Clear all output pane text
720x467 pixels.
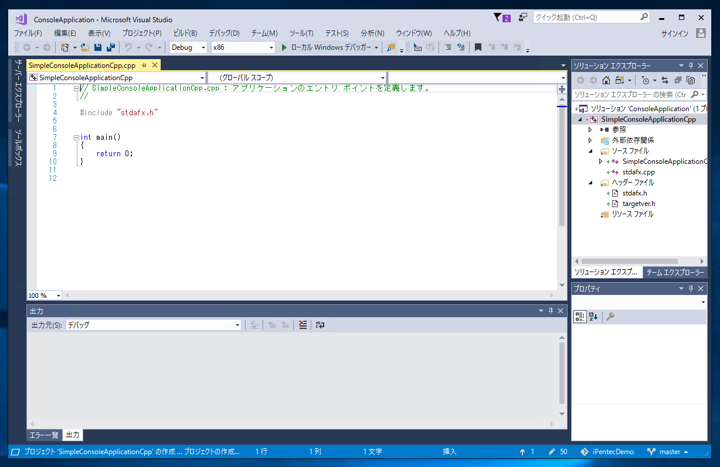pyautogui.click(x=302, y=325)
